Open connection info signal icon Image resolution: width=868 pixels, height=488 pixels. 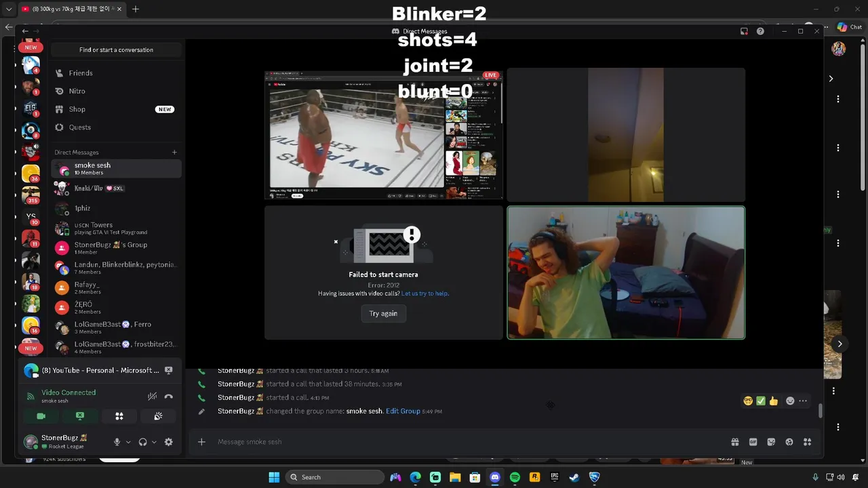click(x=31, y=396)
